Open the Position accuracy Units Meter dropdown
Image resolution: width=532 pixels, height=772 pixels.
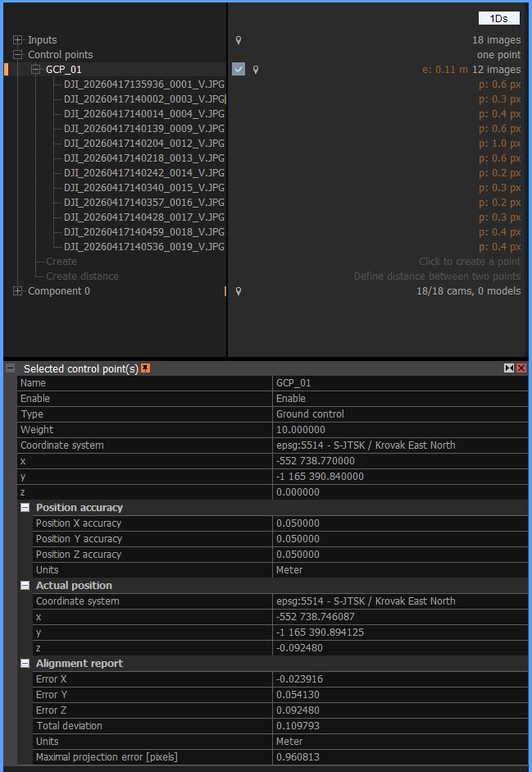400,570
